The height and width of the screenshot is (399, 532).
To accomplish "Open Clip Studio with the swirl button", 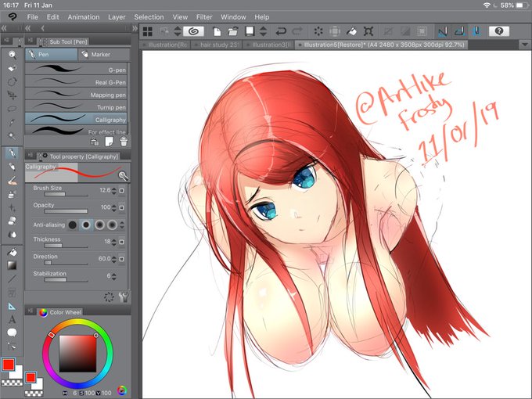I will (193, 31).
